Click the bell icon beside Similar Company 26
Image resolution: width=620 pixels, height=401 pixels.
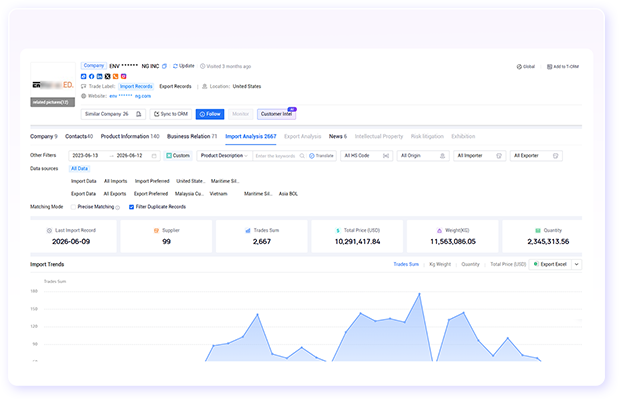pos(139,114)
